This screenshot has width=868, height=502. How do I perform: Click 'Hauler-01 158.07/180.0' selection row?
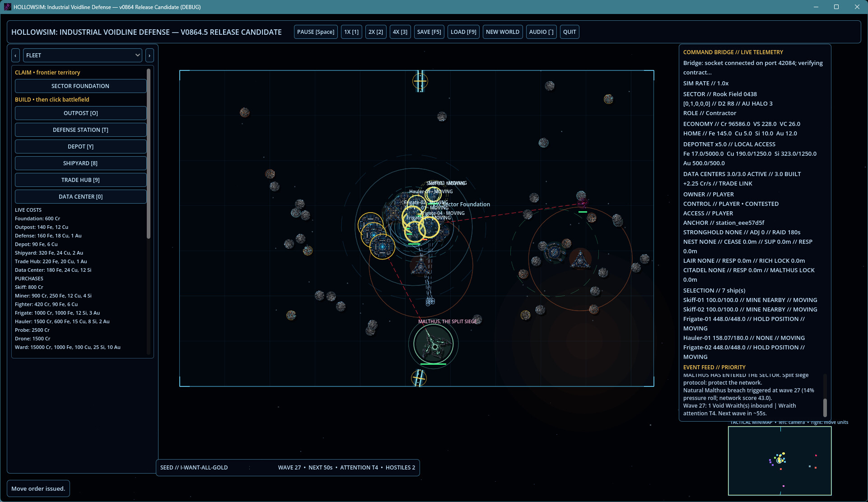(x=744, y=338)
